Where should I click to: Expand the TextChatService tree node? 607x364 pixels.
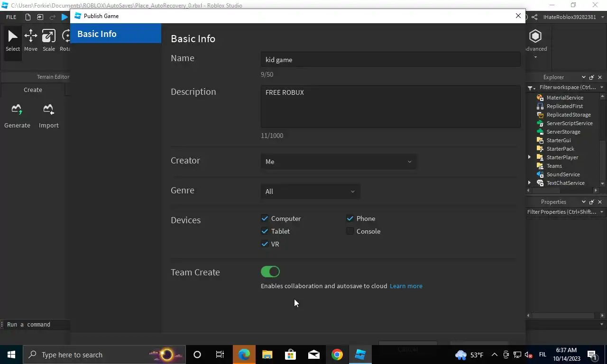(529, 183)
